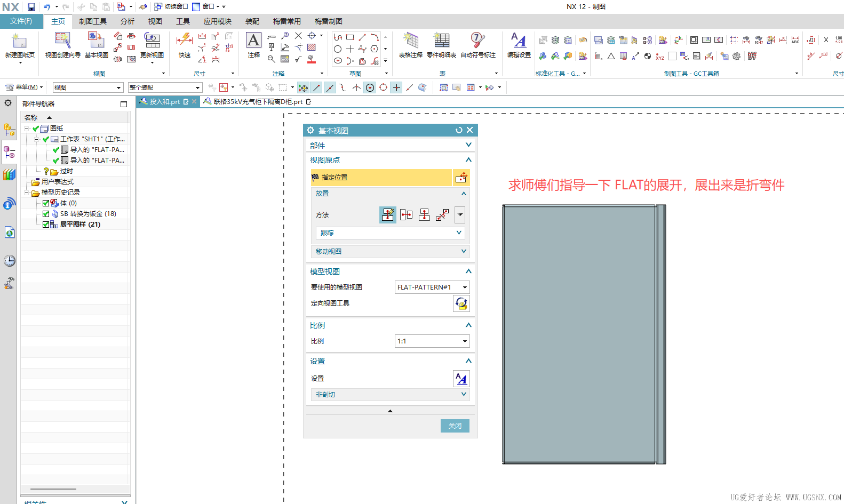Open the 整个装配 selection scope dropdown
The height and width of the screenshot is (504, 844).
click(x=165, y=87)
